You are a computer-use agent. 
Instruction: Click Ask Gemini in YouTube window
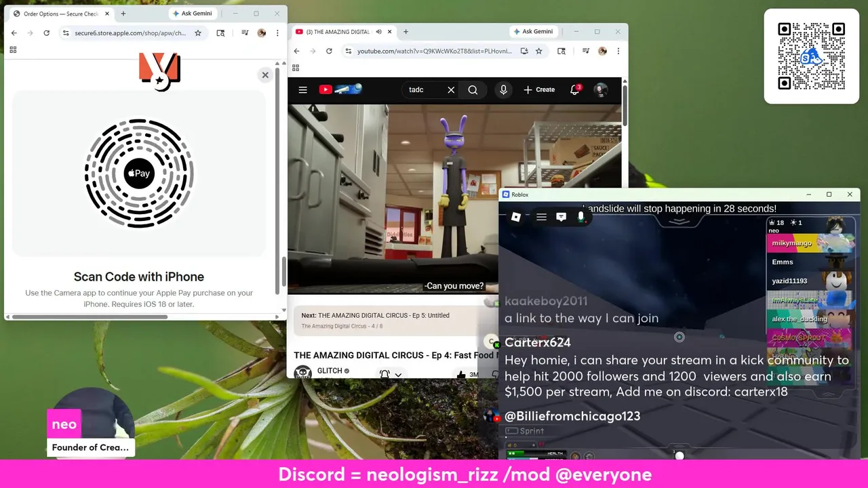coord(533,32)
